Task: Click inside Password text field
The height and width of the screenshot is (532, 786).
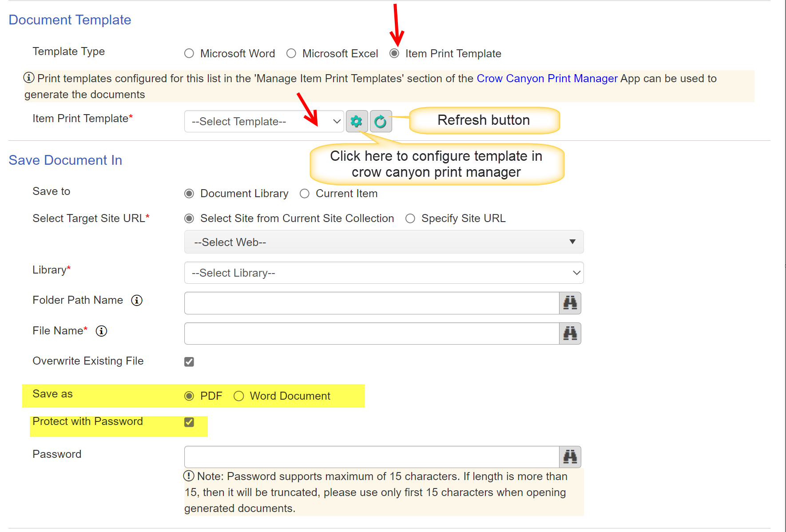Action: click(372, 457)
